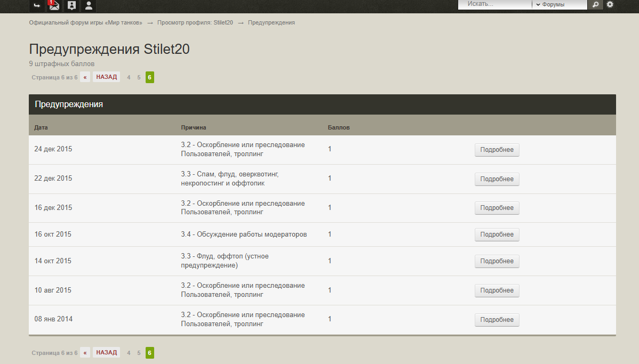Image resolution: width=639 pixels, height=364 pixels.
Task: Click the top НАЗАД pagination button
Action: click(107, 77)
